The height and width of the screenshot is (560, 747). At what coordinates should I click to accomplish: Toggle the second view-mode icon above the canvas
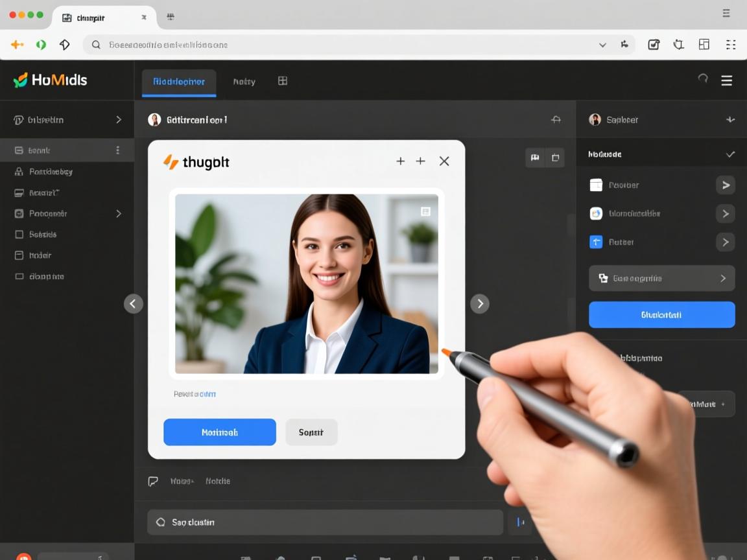coord(555,157)
